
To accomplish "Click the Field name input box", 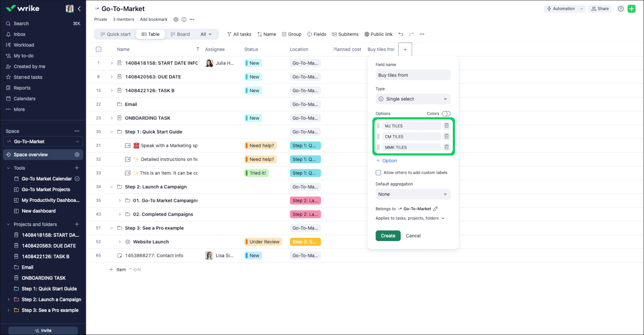I will tap(413, 75).
